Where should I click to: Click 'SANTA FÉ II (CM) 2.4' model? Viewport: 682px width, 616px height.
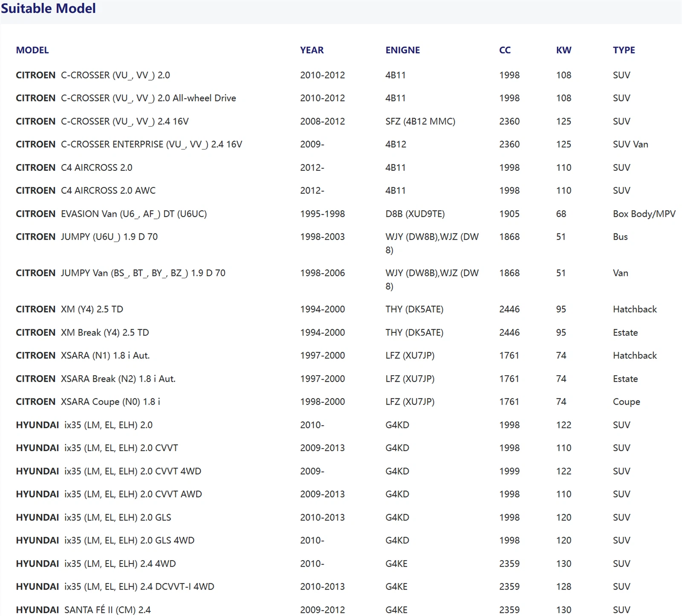[x=107, y=610]
